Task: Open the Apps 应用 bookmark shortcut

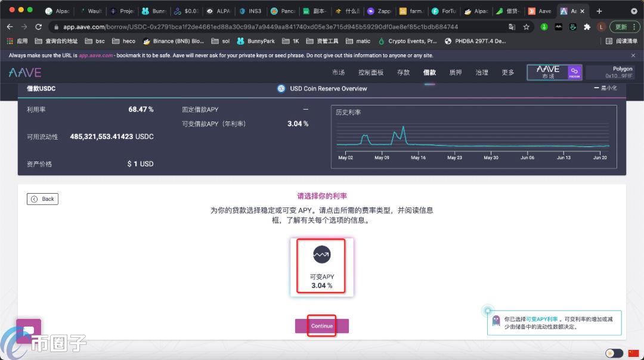Action: tap(17, 41)
